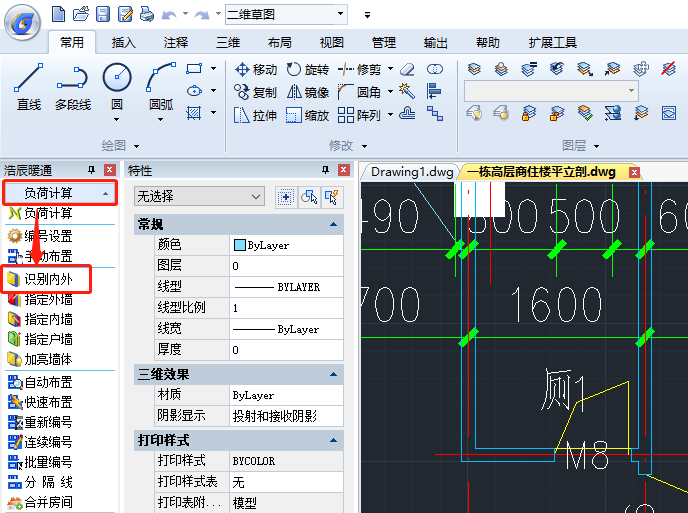Screen dimensions: 688x513
Task: Click the 镜像 (Mirror) tool
Action: 307,92
